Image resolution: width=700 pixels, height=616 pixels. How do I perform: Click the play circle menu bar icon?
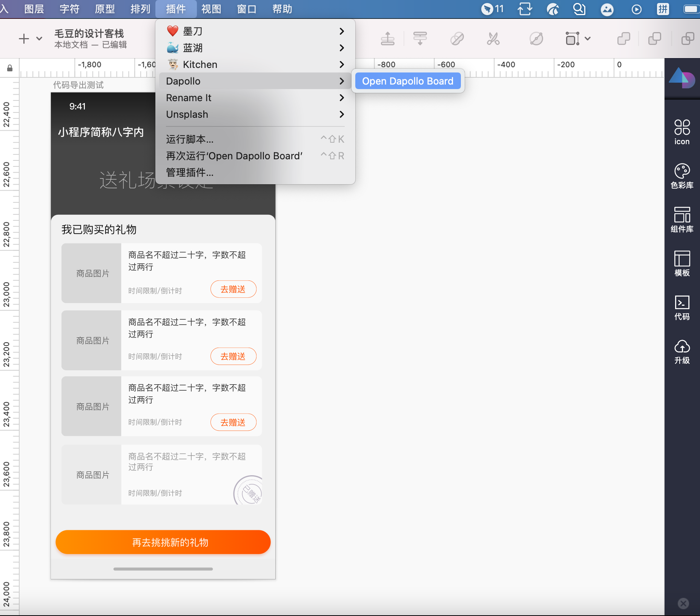(x=636, y=9)
